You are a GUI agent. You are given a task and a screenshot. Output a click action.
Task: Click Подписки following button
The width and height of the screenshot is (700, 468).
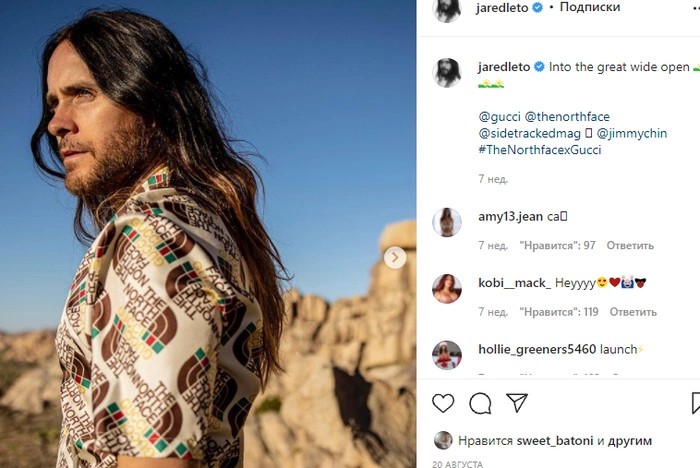590,7
